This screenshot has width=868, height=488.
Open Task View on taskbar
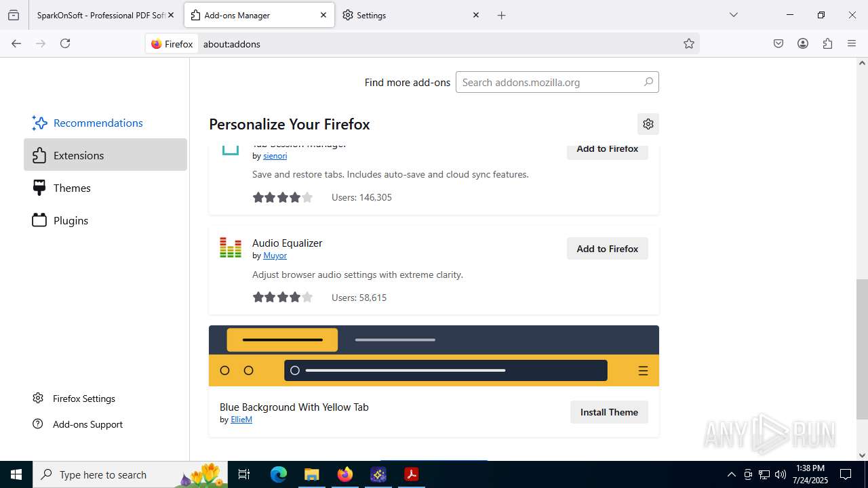click(x=244, y=474)
